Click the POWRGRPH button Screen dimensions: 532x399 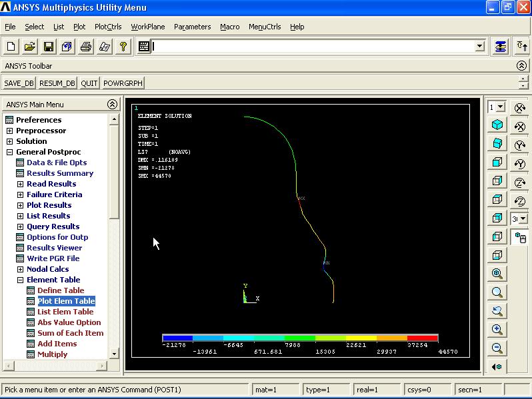coord(122,83)
